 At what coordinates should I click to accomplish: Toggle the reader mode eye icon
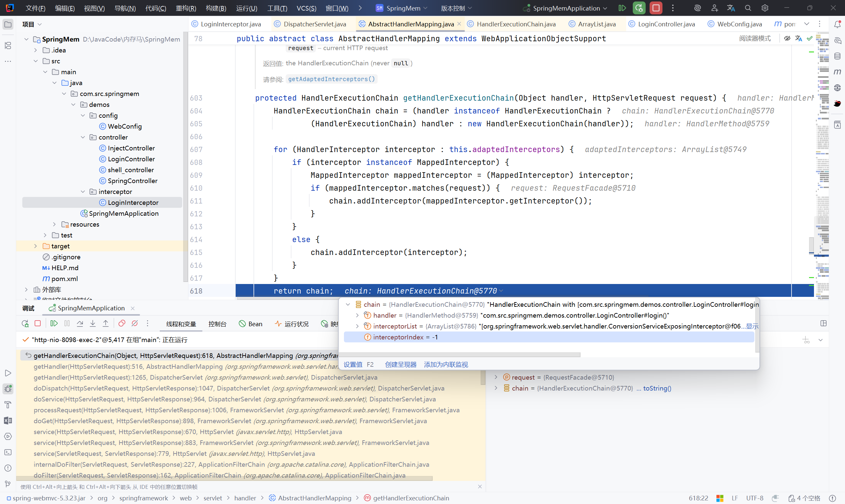pos(787,38)
